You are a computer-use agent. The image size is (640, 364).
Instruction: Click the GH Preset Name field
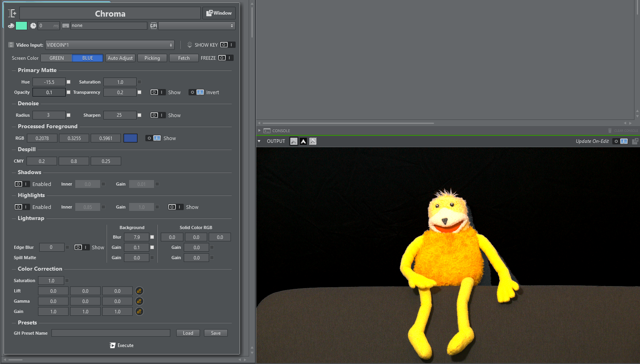click(111, 333)
